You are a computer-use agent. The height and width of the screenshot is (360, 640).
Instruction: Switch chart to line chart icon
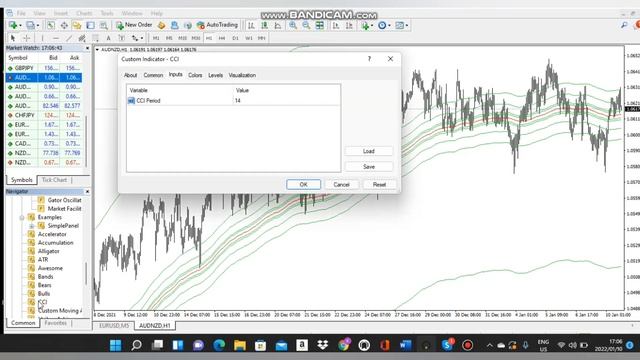[x=278, y=25]
